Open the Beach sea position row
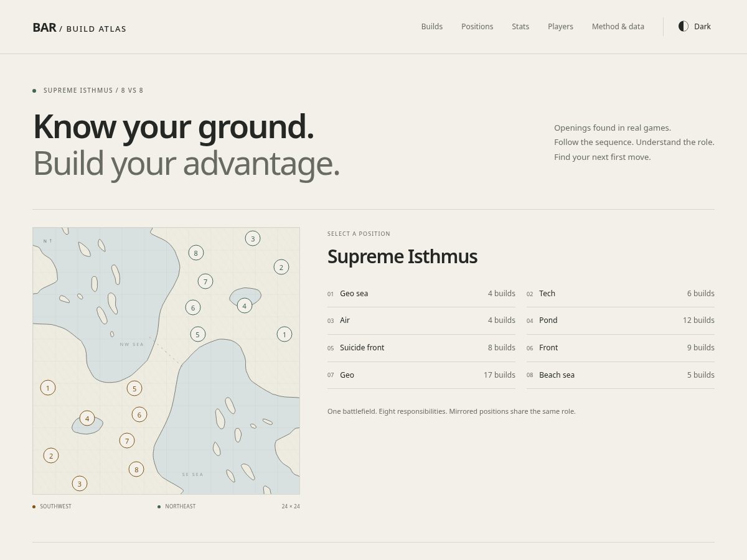The image size is (747, 560). (x=621, y=375)
